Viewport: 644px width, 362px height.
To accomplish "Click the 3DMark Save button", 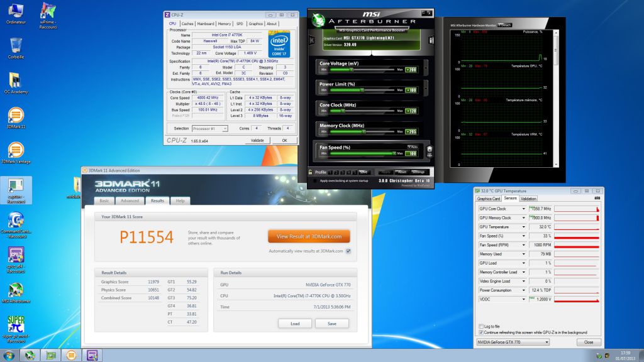I will pos(332,324).
